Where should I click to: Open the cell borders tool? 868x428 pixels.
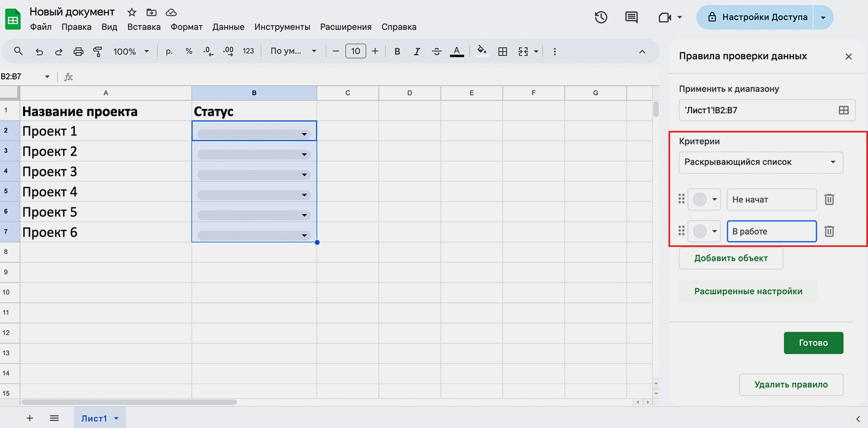click(503, 51)
